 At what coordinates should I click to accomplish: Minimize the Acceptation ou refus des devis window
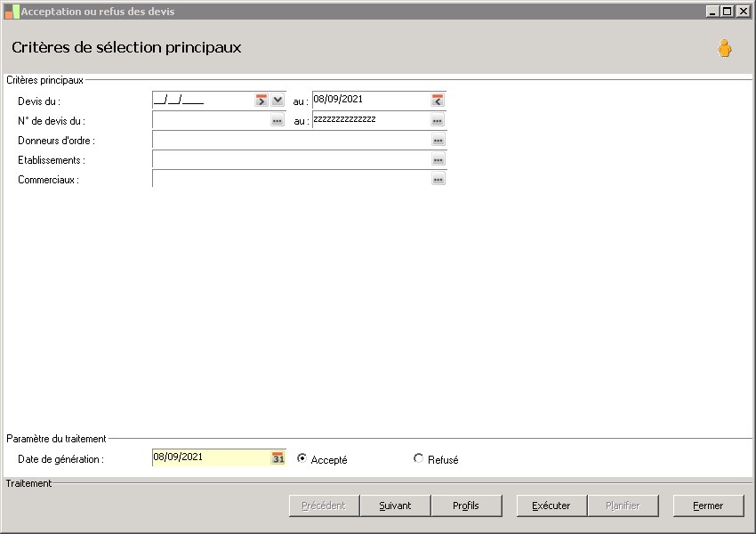712,11
